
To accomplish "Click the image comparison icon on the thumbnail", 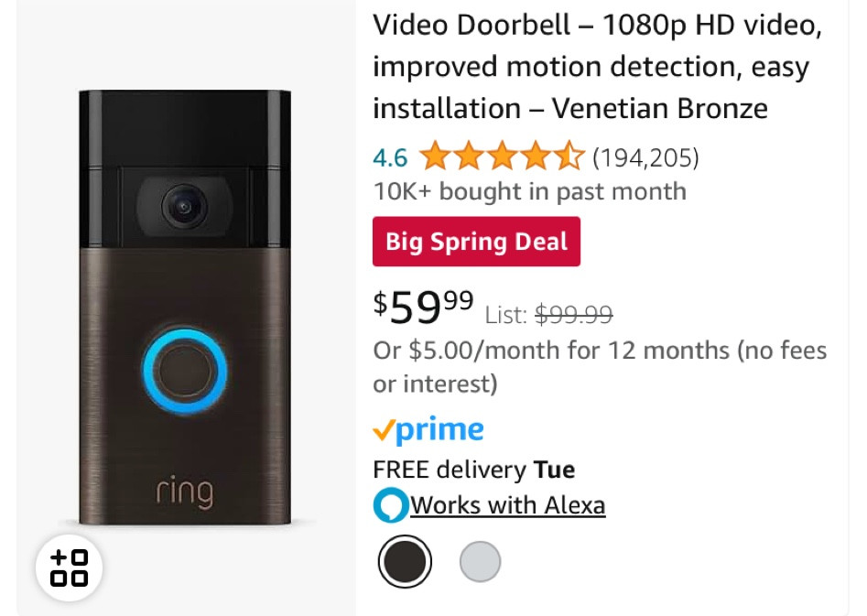I will 69,567.
